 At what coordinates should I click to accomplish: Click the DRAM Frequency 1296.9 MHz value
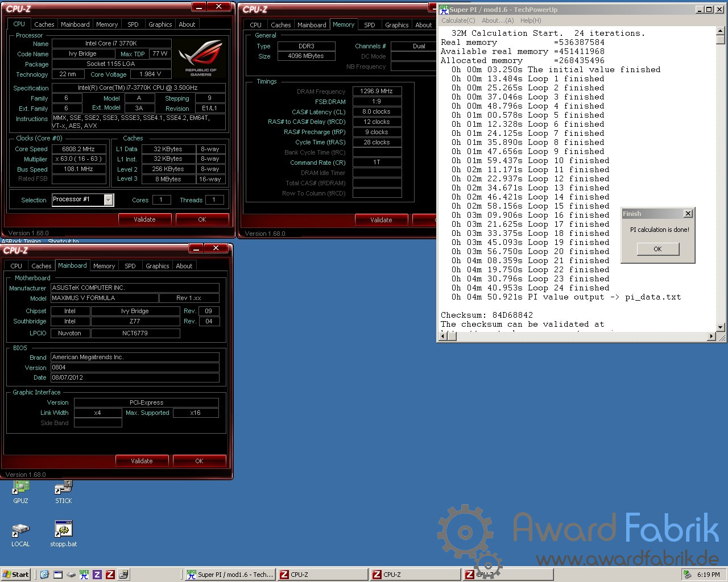(x=377, y=91)
